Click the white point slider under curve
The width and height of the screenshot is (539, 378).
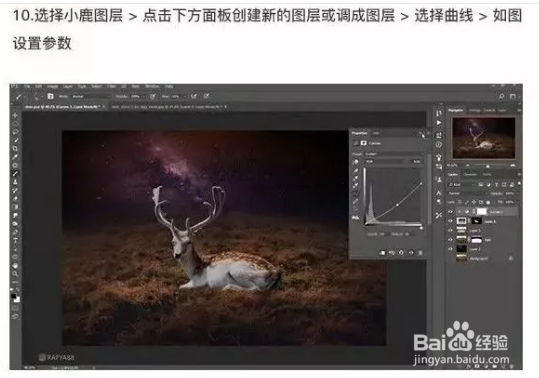pos(421,227)
